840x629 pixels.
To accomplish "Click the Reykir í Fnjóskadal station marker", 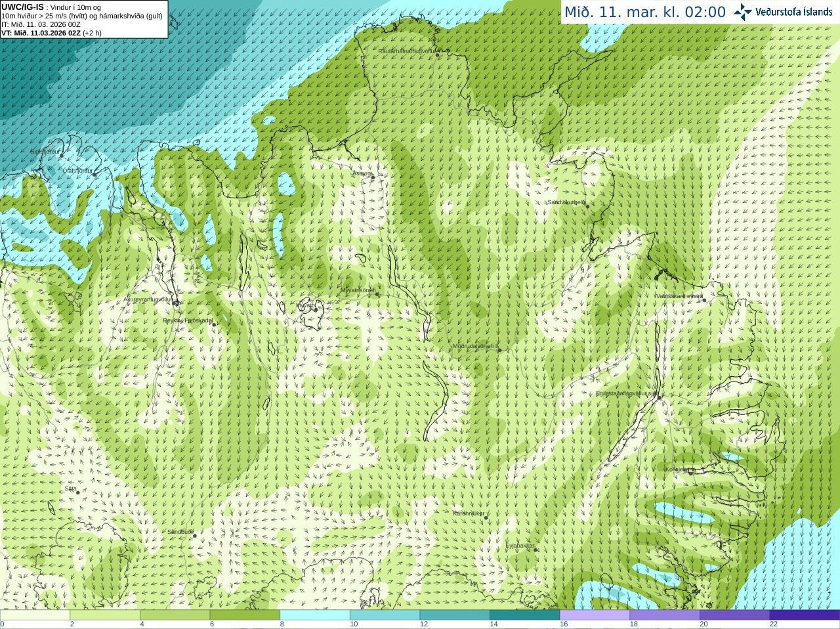I will pos(214,324).
